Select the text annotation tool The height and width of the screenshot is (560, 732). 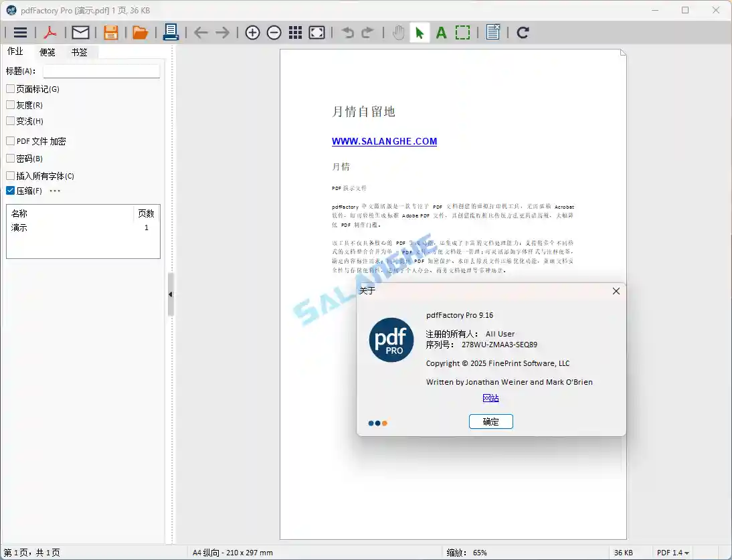point(441,31)
